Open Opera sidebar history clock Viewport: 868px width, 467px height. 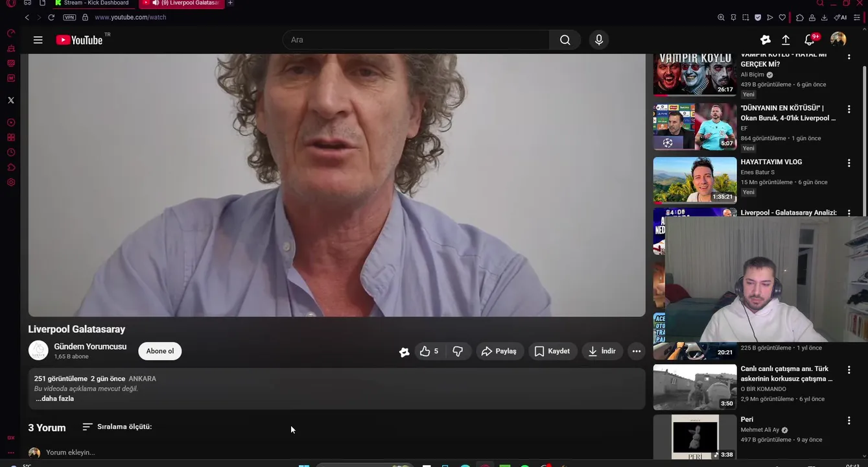point(11,152)
